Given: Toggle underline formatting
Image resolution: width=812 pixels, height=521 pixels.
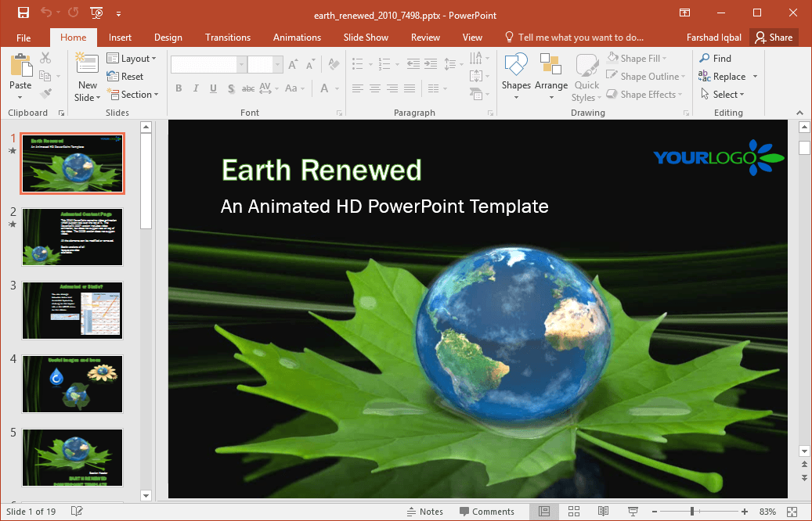Looking at the screenshot, I should point(212,88).
